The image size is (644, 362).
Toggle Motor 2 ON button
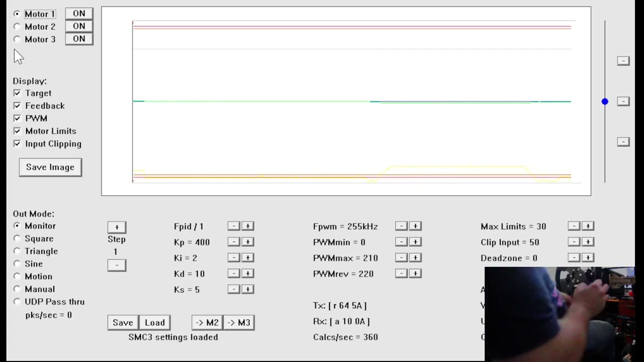click(x=79, y=26)
